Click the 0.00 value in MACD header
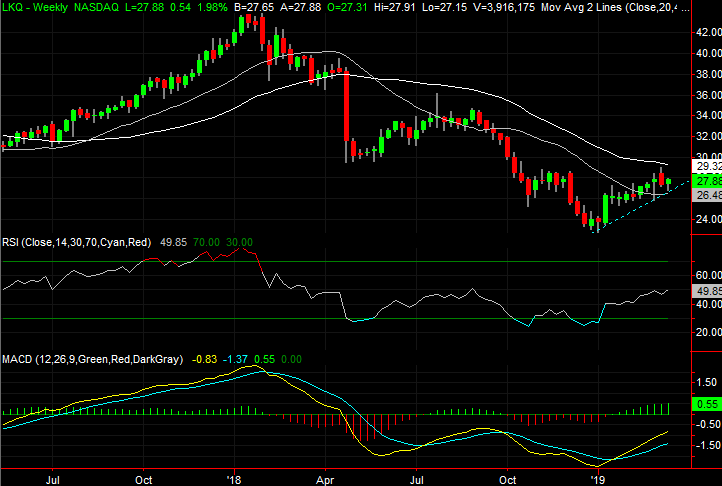This screenshot has height=486, width=722. pyautogui.click(x=291, y=359)
